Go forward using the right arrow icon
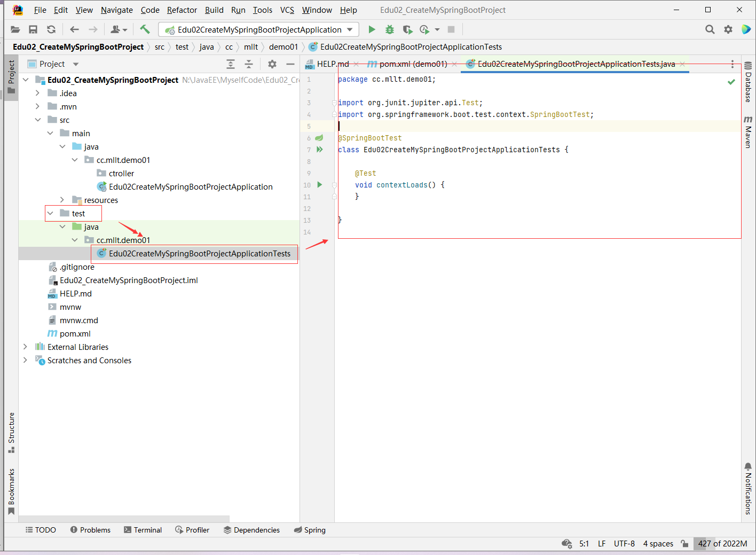Viewport: 756px width, 555px height. click(x=93, y=29)
